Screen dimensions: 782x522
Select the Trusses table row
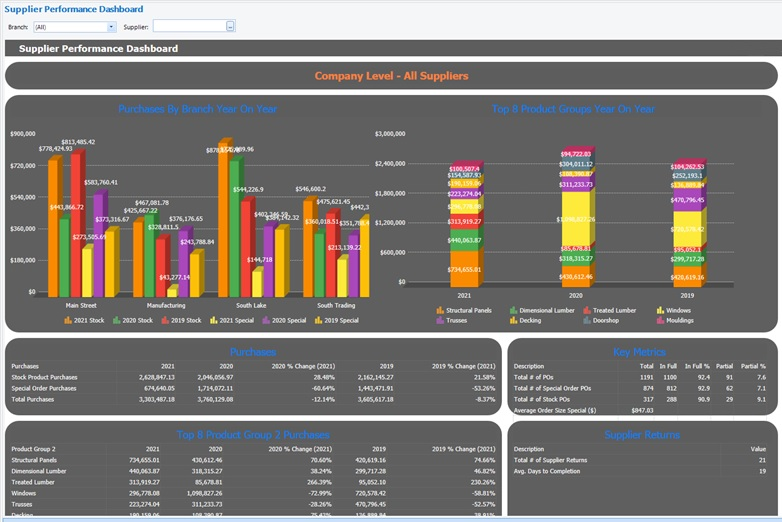tap(253, 504)
